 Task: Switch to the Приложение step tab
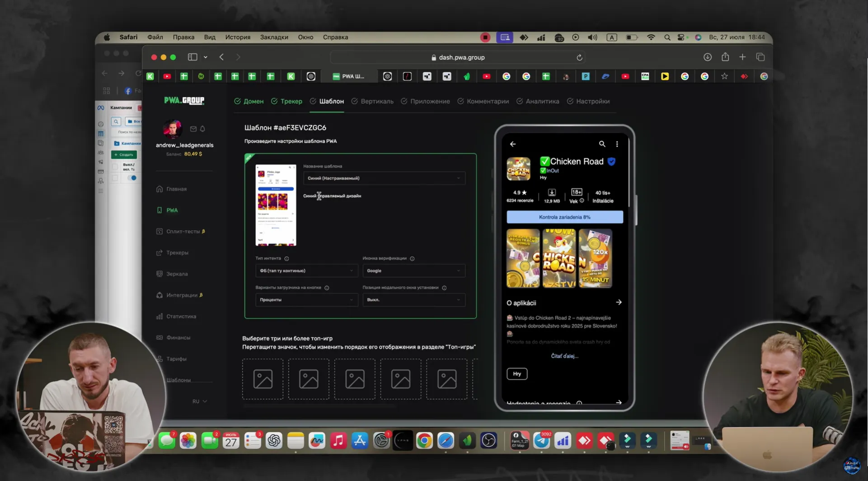click(x=425, y=101)
